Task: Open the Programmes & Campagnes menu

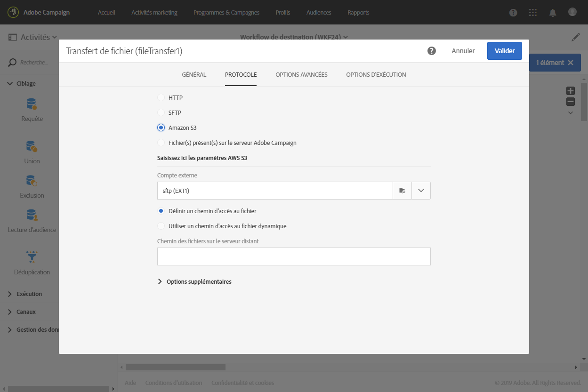Action: (x=226, y=13)
